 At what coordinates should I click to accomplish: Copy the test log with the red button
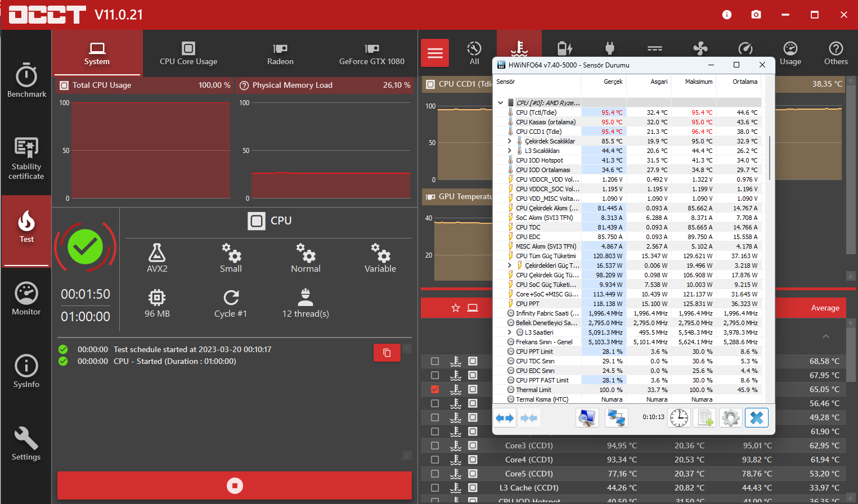tap(387, 353)
